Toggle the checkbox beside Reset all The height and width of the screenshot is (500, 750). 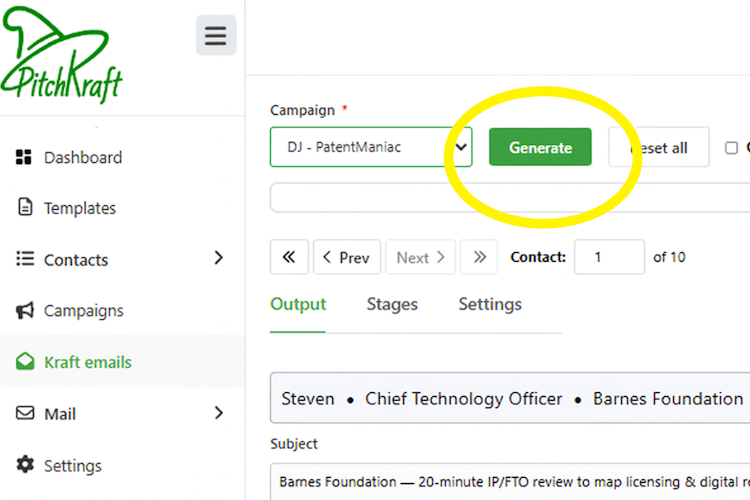pos(731,148)
